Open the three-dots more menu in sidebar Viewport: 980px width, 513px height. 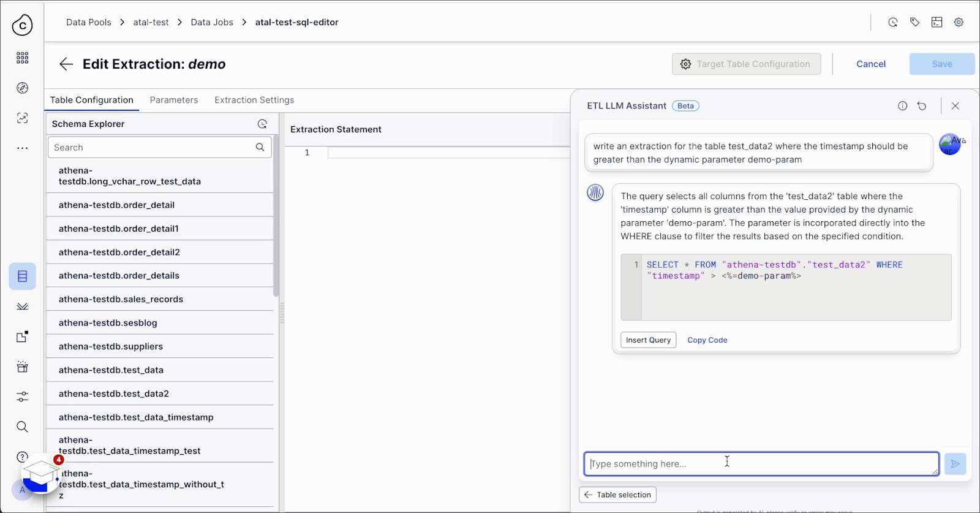pyautogui.click(x=22, y=148)
